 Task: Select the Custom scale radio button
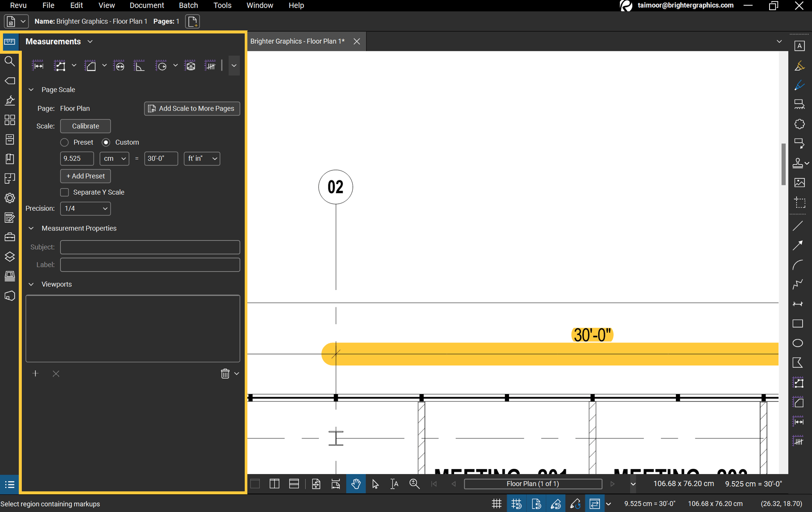pos(106,142)
